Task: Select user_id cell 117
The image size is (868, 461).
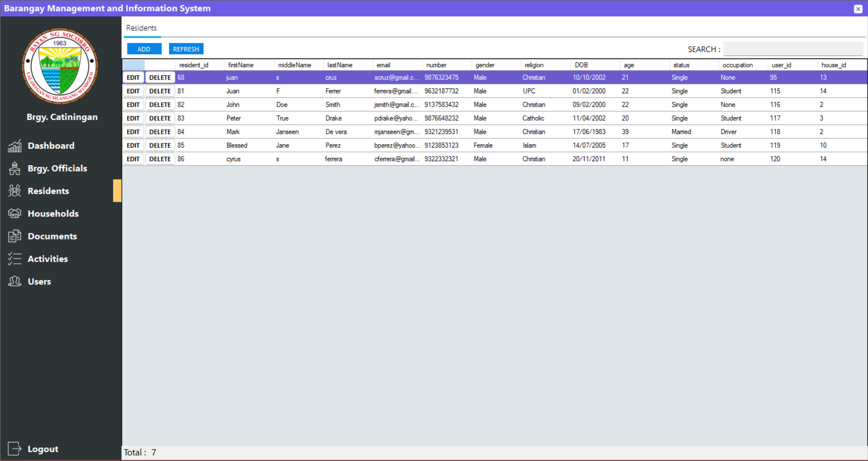Action: point(793,118)
